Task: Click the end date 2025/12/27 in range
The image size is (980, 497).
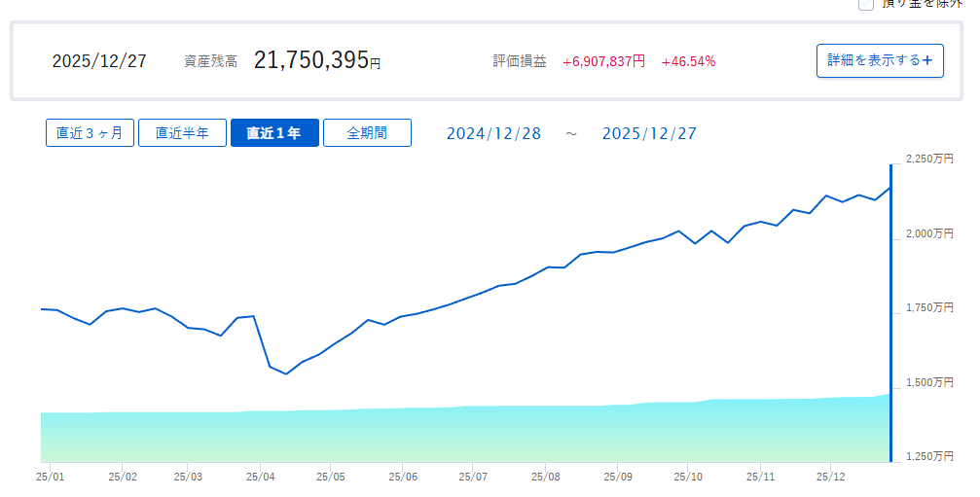Action: pos(649,133)
